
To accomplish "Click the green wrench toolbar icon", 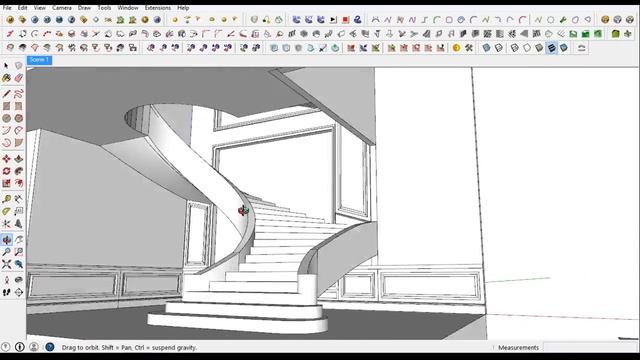I will point(563,20).
